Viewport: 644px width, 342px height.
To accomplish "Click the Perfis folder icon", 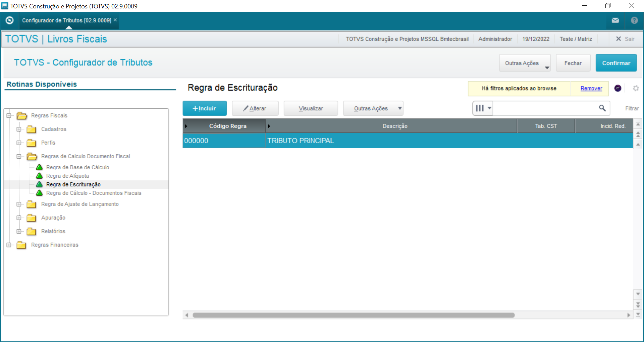I will (31, 143).
